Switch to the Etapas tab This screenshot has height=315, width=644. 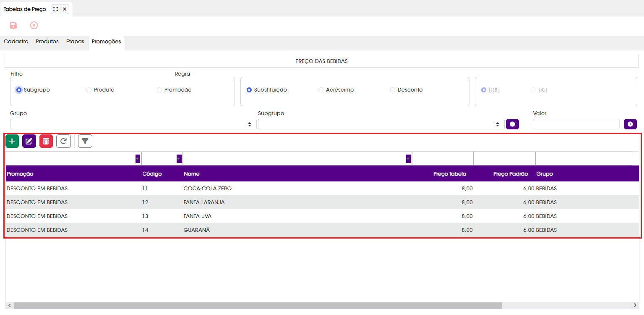coord(75,42)
